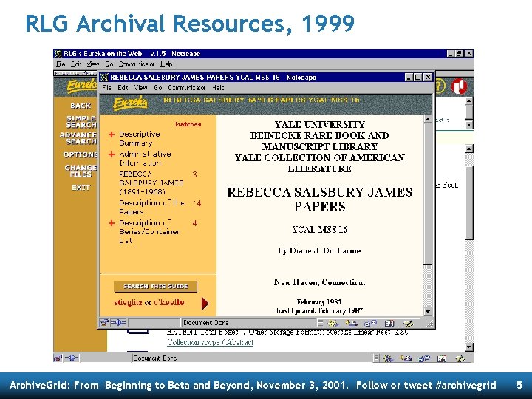Click the security lock icon in front window status bar
532x399 pixels.
click(x=104, y=323)
